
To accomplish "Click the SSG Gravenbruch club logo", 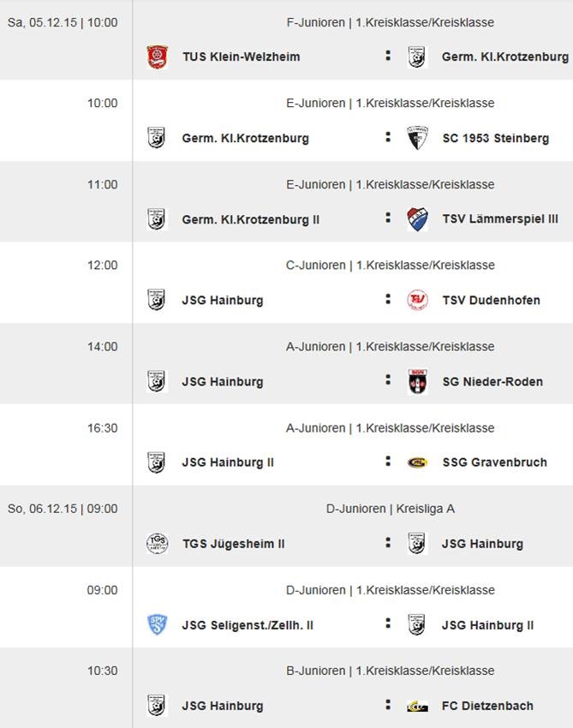I will 417,462.
